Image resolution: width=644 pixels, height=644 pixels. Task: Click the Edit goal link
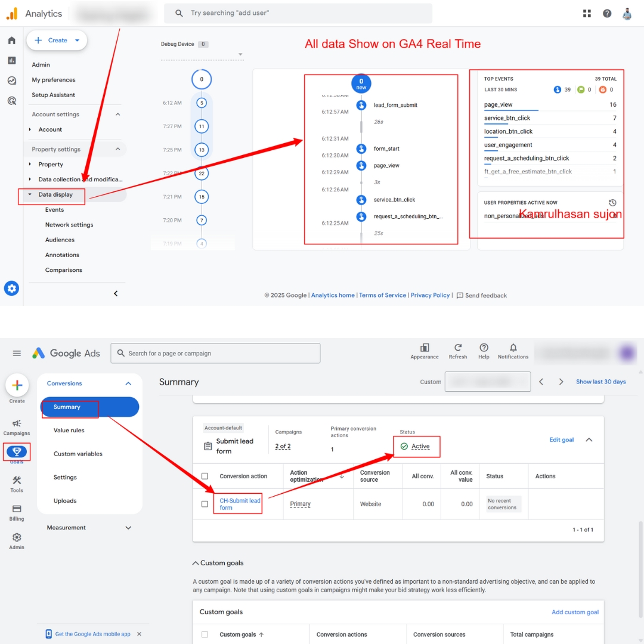pos(562,440)
